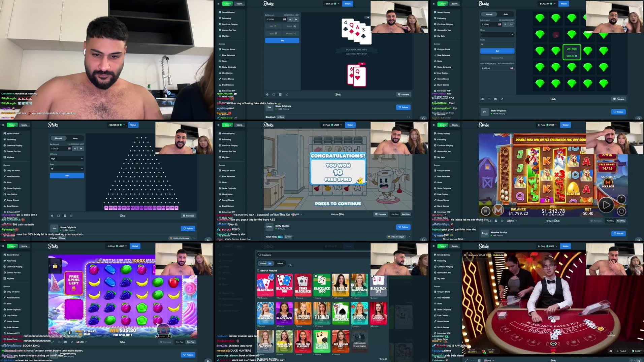
Task: Open Stake Blackjack thumbnail in search results
Action: point(303,285)
